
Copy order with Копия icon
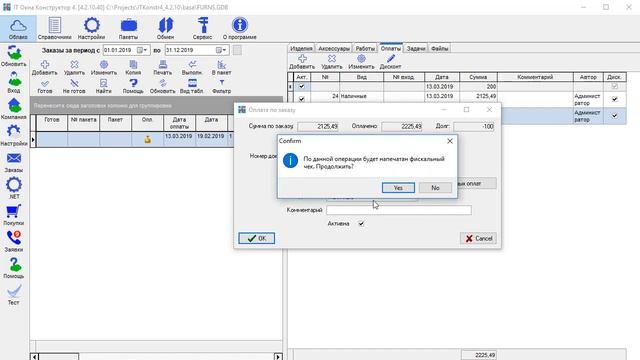pyautogui.click(x=133, y=68)
